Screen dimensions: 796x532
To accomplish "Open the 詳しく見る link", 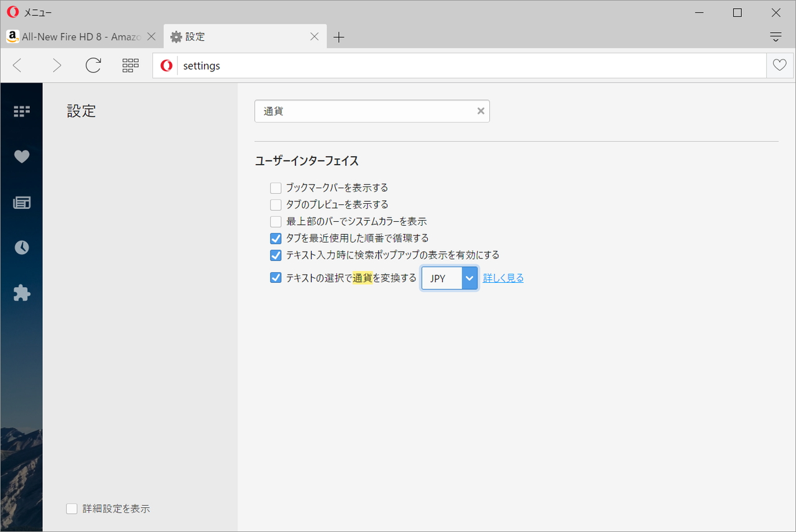I will click(x=502, y=278).
